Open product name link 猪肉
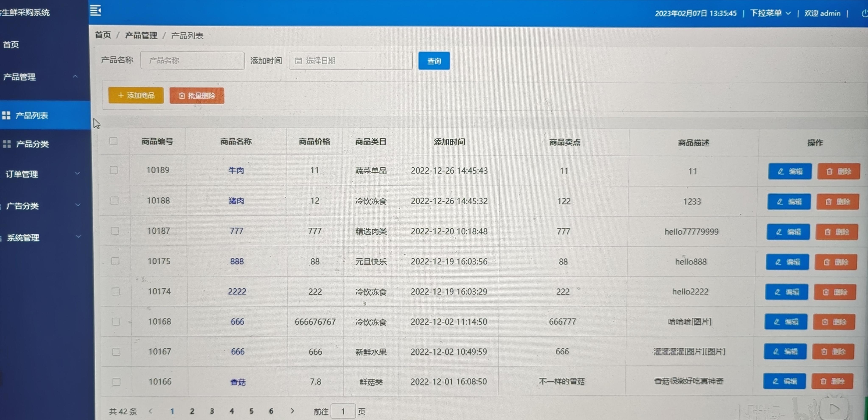 [236, 200]
